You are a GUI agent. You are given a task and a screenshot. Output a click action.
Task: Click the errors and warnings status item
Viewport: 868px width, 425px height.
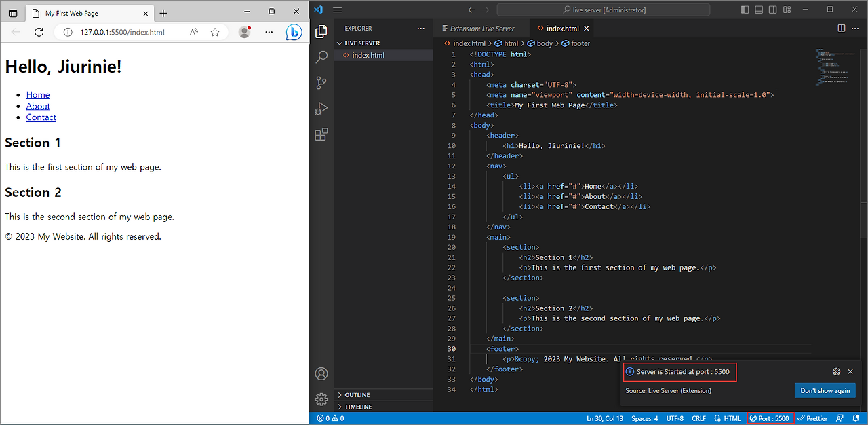(330, 418)
